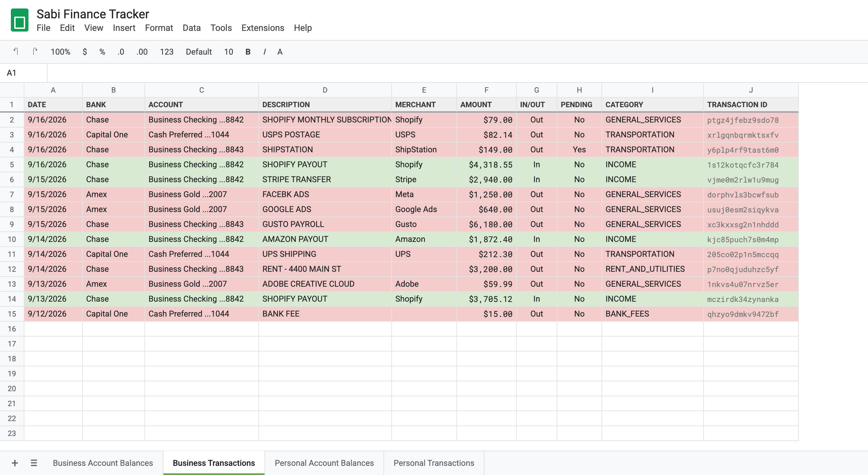Click transaction ID ptgz4jfebz9sdo78
868x475 pixels.
[751, 120]
